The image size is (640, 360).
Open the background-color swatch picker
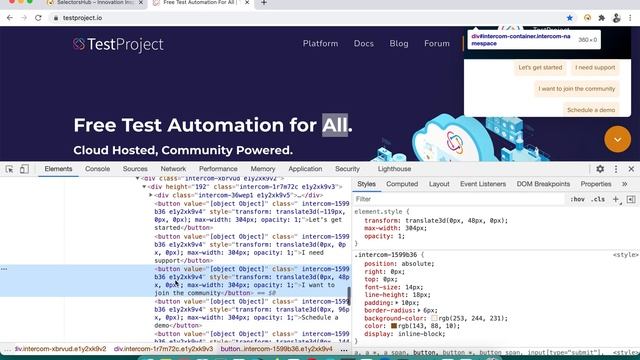pos(434,318)
